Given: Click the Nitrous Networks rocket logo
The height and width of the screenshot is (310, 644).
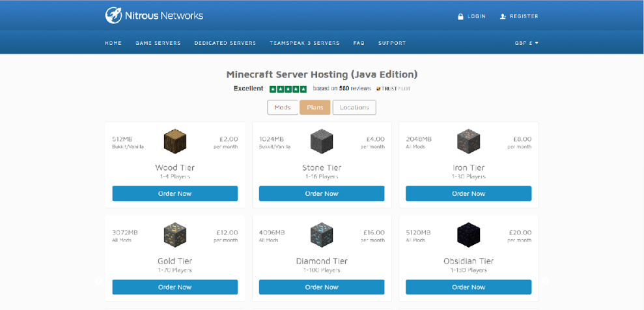Looking at the screenshot, I should pos(113,15).
